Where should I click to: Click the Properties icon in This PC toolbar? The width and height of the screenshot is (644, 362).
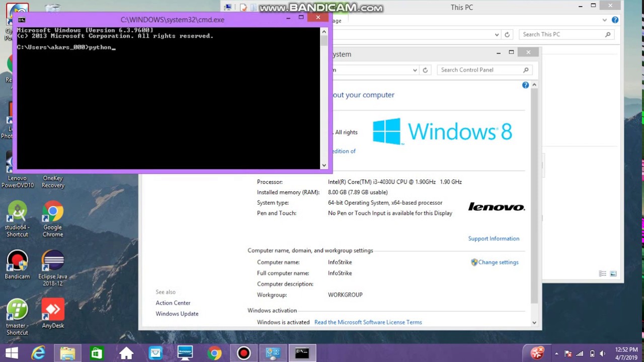[244, 8]
